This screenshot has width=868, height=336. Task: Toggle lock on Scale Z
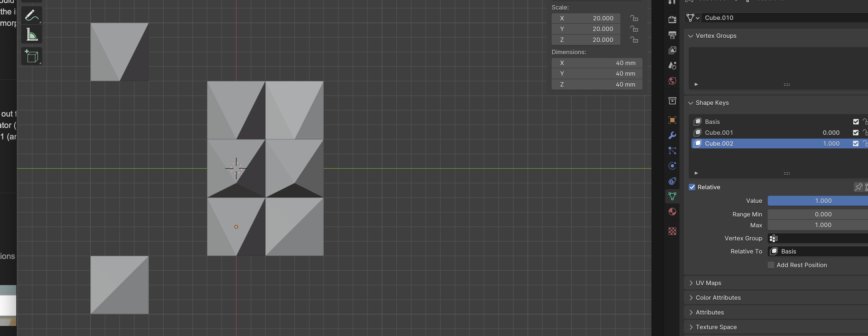click(634, 40)
